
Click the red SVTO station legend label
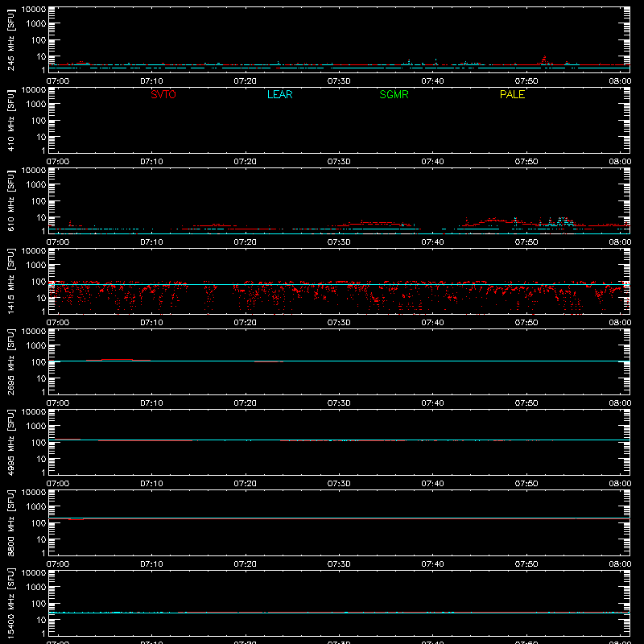tap(163, 94)
